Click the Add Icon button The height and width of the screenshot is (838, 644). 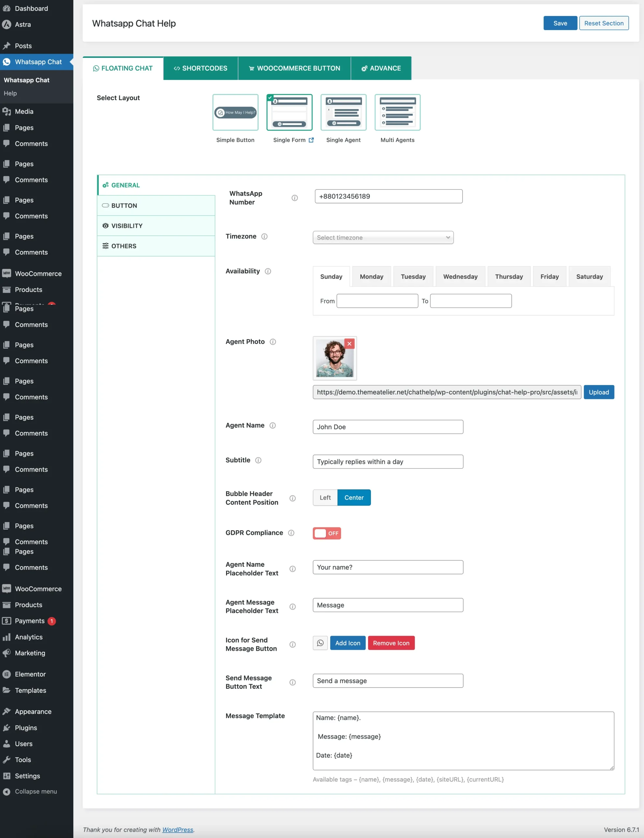click(348, 643)
